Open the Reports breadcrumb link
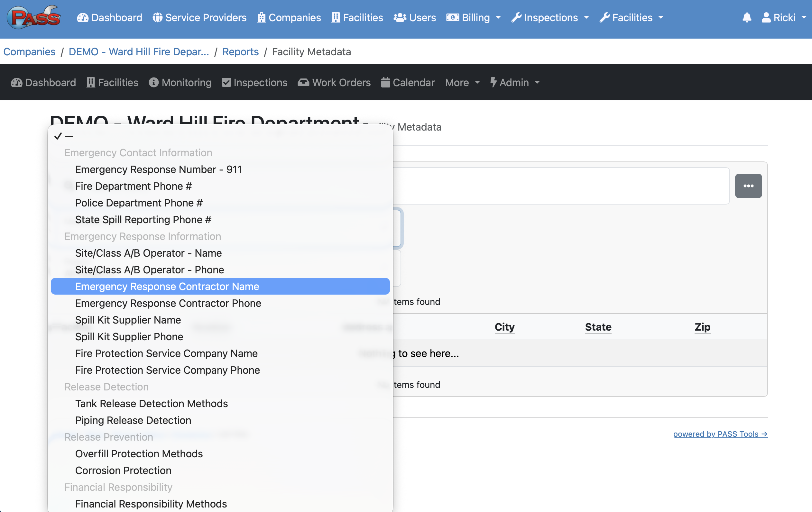 click(x=240, y=51)
